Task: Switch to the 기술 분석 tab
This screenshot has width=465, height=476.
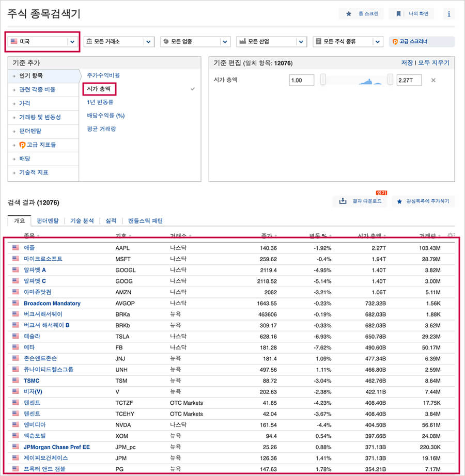Action: 82,220
